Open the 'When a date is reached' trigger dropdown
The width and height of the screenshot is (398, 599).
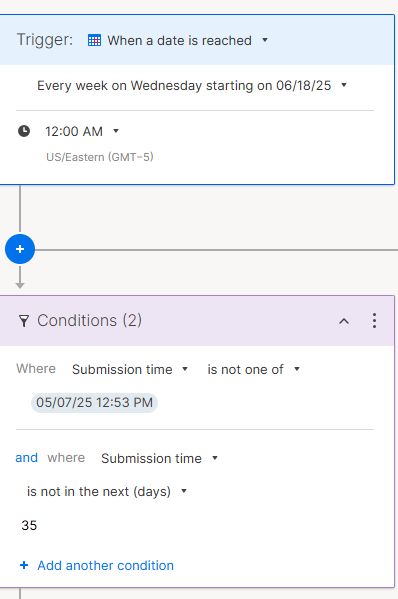(179, 40)
